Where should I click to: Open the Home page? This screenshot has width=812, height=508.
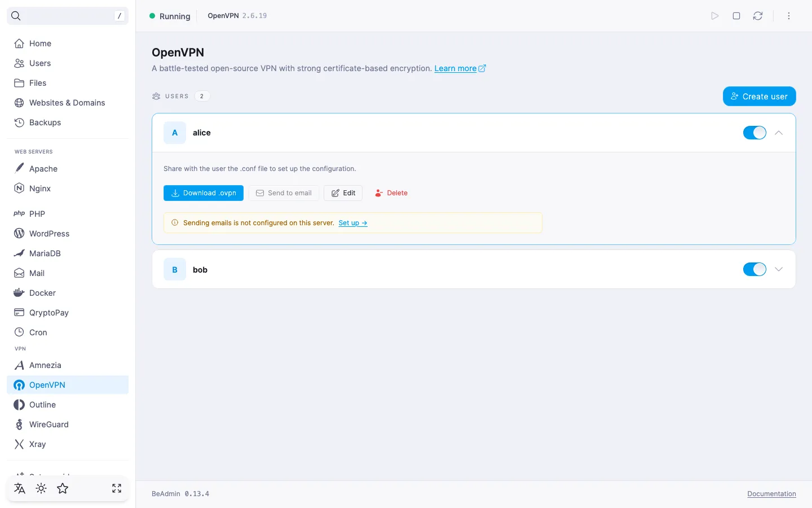(68, 43)
